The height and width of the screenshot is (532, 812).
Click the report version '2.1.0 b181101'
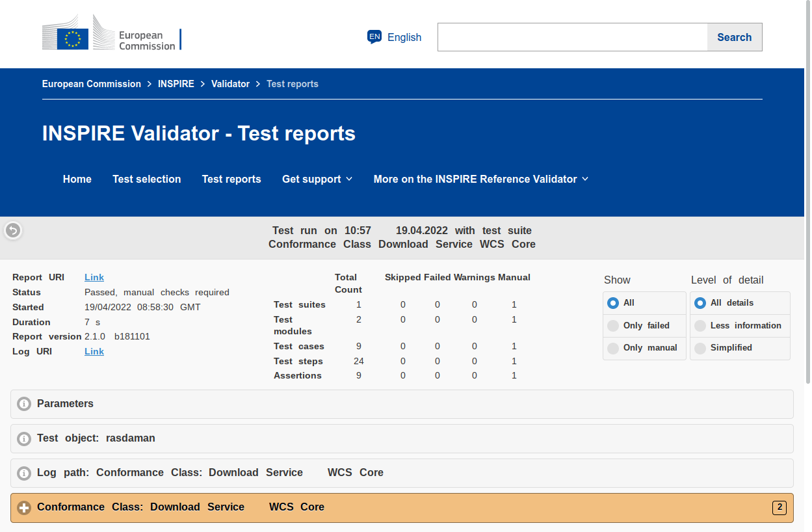[117, 336]
